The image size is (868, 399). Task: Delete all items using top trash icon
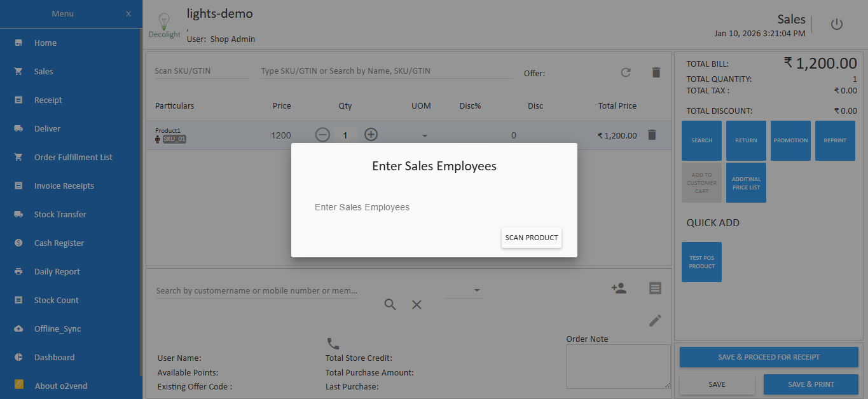coord(656,72)
